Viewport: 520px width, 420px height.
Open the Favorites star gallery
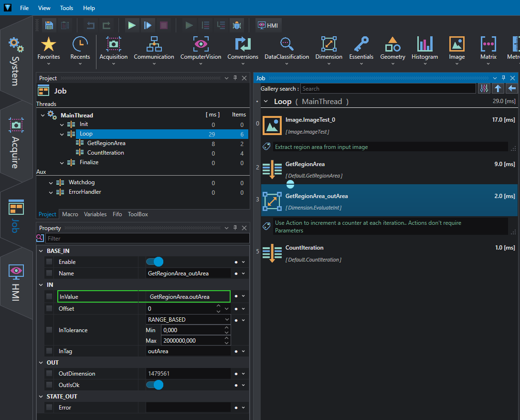coord(49,51)
